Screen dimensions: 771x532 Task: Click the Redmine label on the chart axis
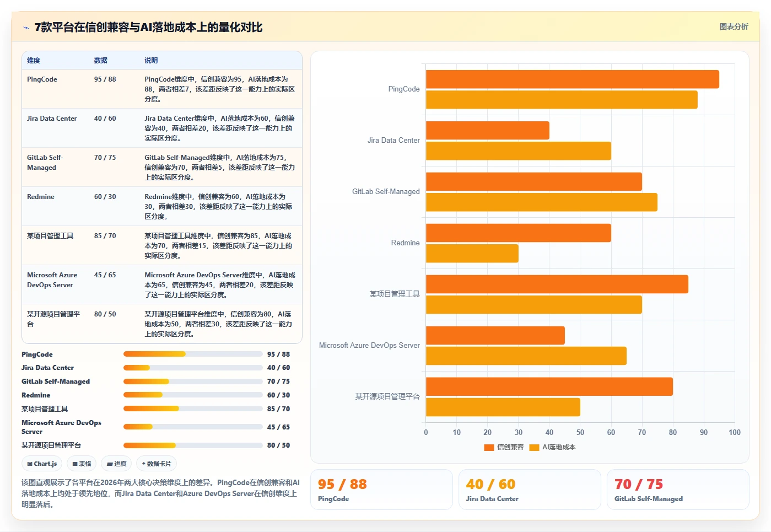pos(405,243)
